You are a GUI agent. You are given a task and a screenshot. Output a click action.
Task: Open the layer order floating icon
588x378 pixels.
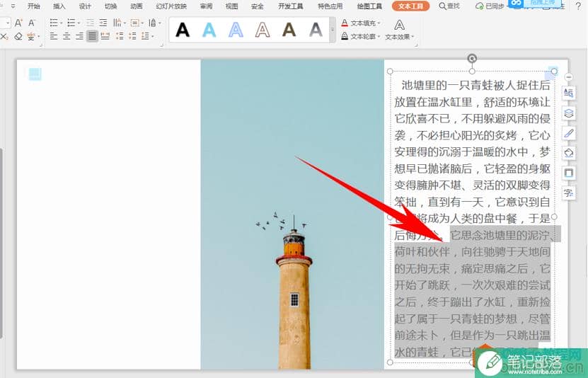tap(569, 113)
